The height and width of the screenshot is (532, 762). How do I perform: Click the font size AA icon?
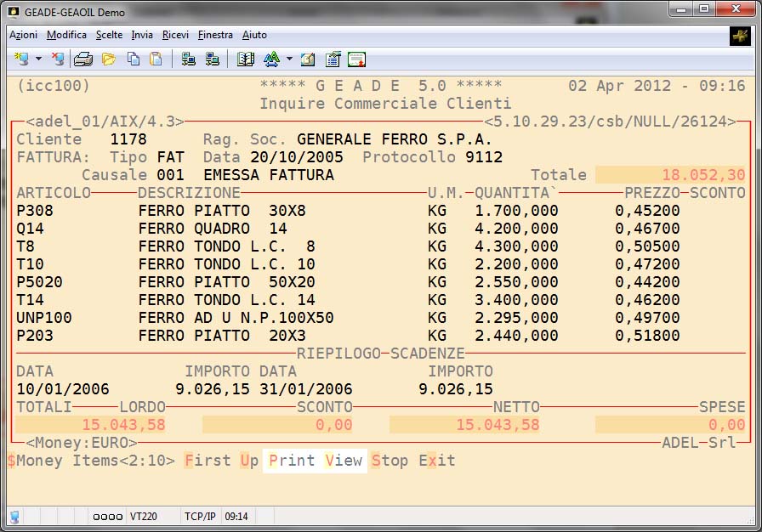271,59
